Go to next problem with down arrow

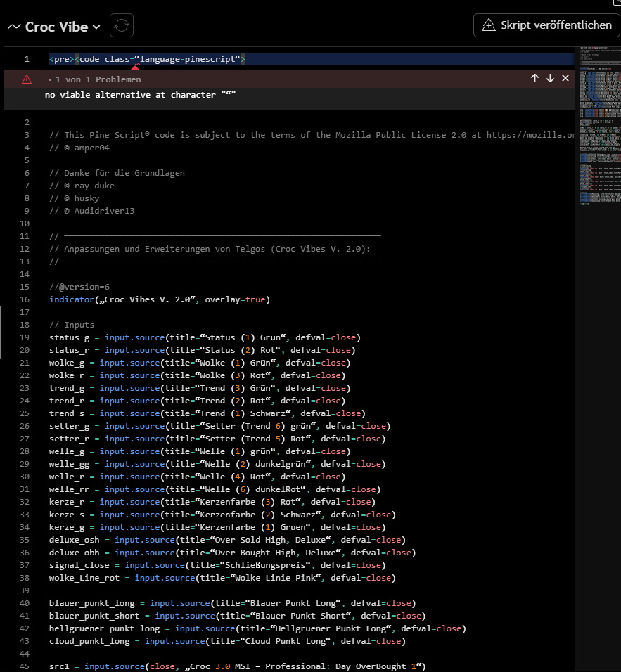point(550,79)
